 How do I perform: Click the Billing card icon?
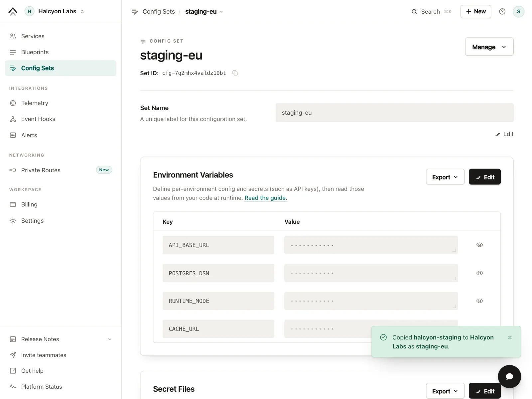click(13, 204)
